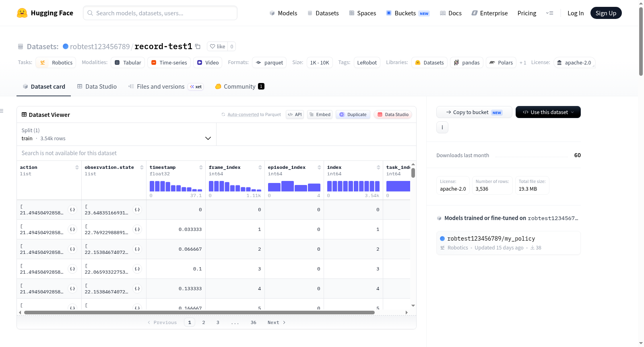
Task: Open the Files and versions tab
Action: click(166, 86)
